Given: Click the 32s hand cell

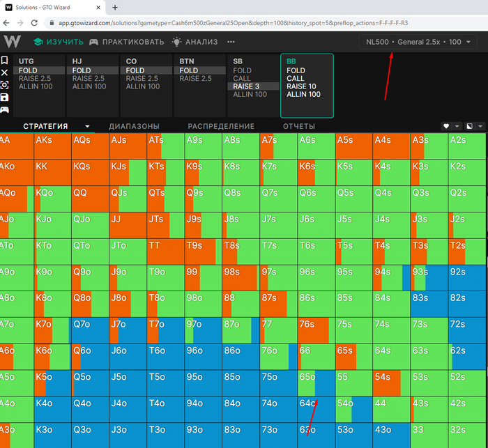Looking at the screenshot, I should 467,435.
